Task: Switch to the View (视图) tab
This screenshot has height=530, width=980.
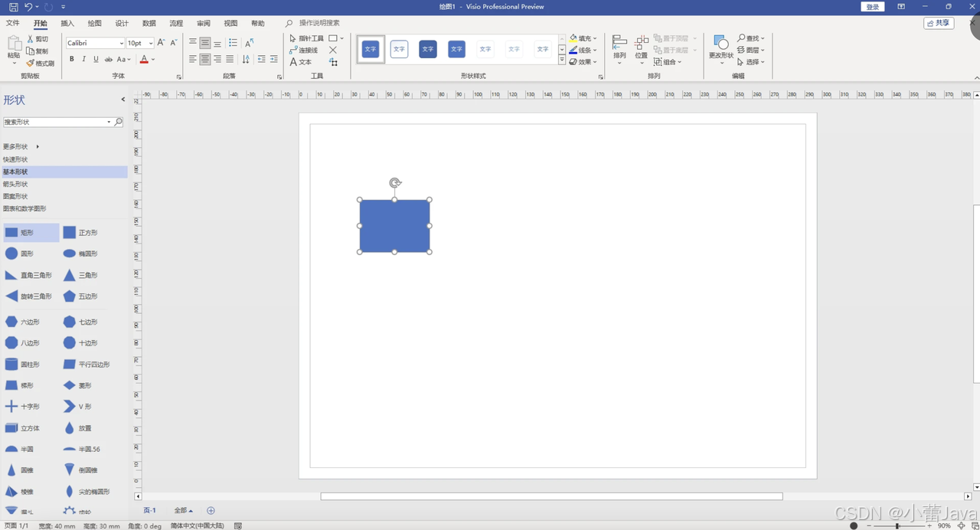Action: (230, 24)
